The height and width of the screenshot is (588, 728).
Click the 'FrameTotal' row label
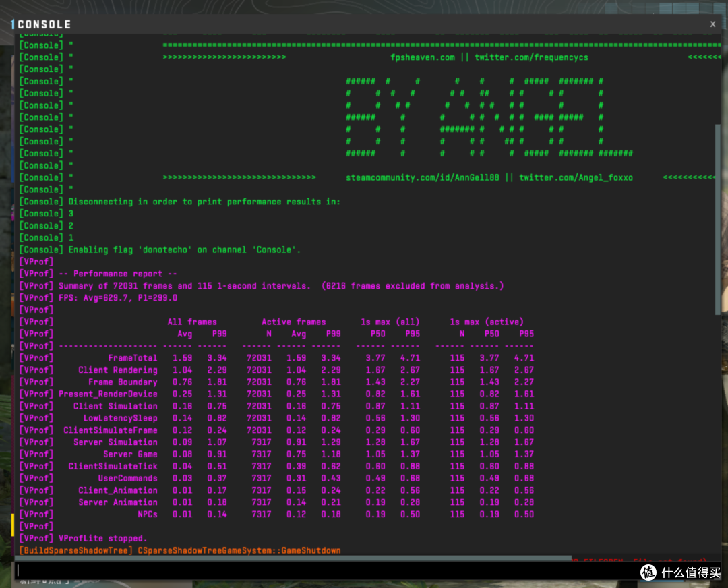point(133,358)
